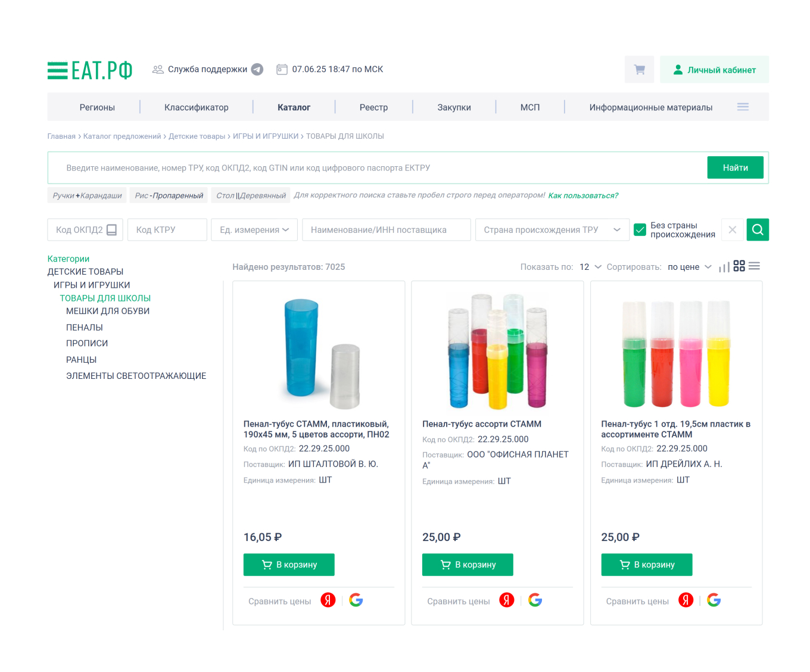This screenshot has width=810, height=672.
Task: Apply the 'Ручки +Карандаши' search example
Action: point(87,195)
